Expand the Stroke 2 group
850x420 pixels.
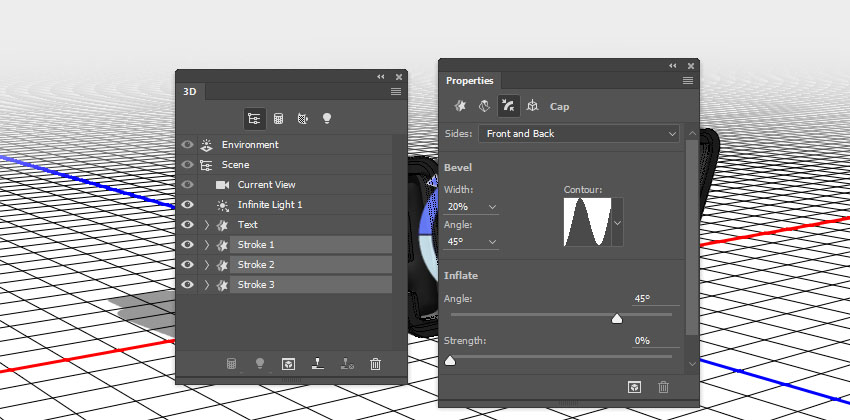pos(207,265)
